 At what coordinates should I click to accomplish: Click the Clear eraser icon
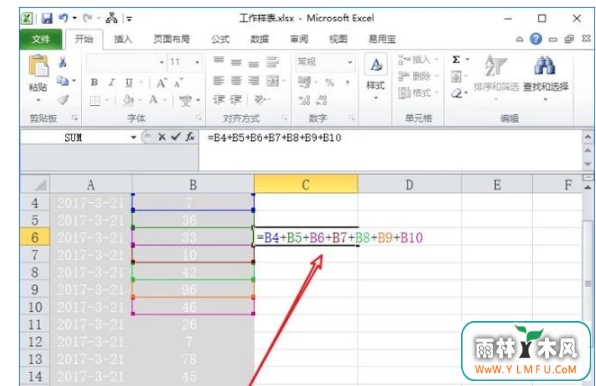coord(457,93)
